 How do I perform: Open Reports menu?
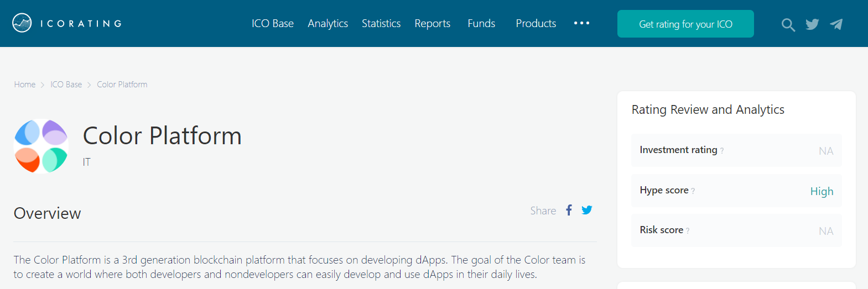433,24
